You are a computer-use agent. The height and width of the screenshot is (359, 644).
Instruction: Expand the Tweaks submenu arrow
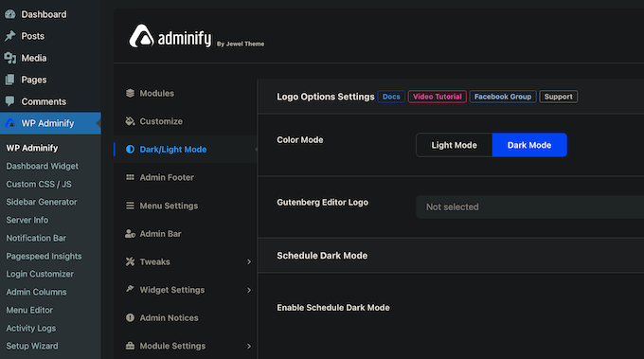tap(249, 261)
